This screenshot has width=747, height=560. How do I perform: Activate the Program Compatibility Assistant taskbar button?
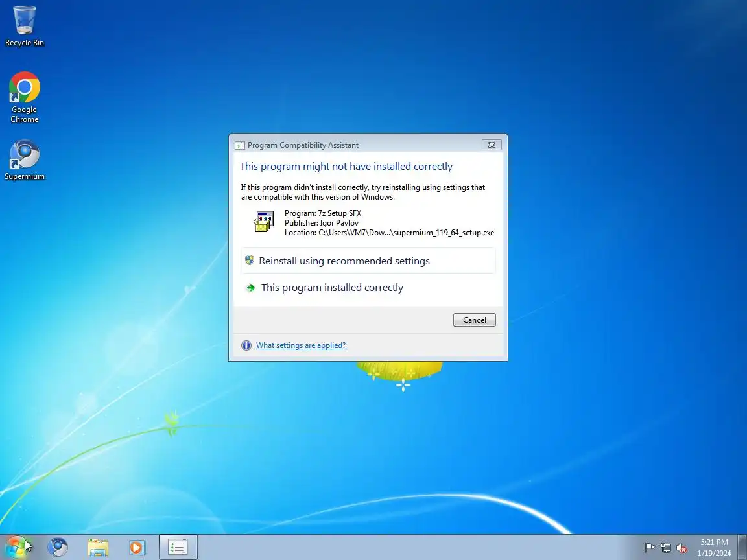(x=178, y=547)
